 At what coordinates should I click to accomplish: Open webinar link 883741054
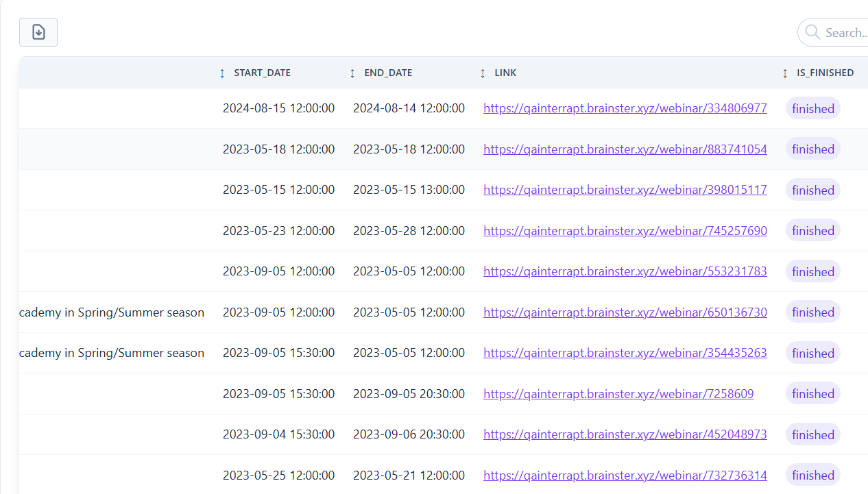pyautogui.click(x=625, y=149)
